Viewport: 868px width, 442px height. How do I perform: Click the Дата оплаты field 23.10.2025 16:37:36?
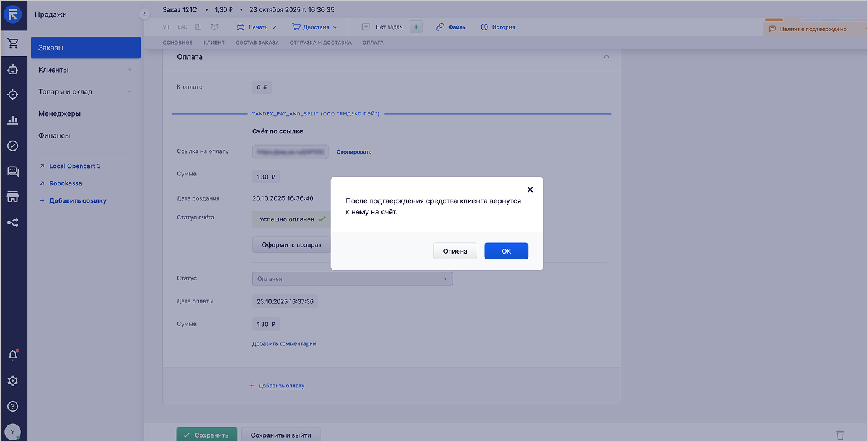pos(285,302)
